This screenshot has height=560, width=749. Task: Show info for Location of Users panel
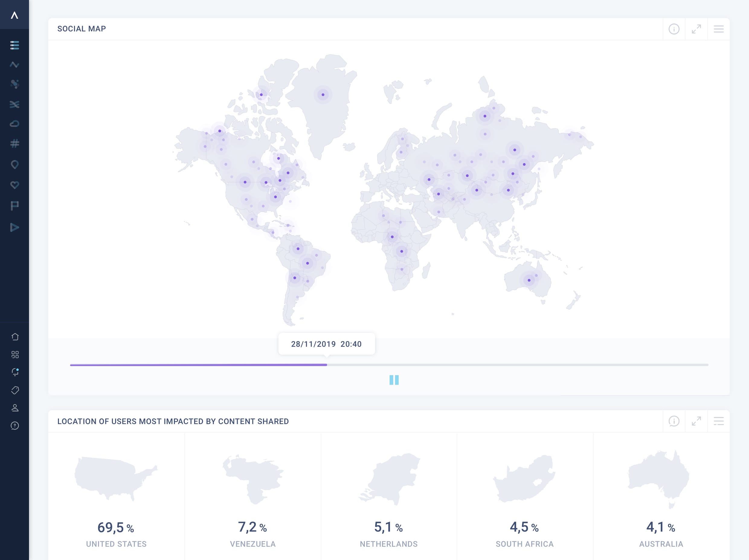pyautogui.click(x=674, y=421)
